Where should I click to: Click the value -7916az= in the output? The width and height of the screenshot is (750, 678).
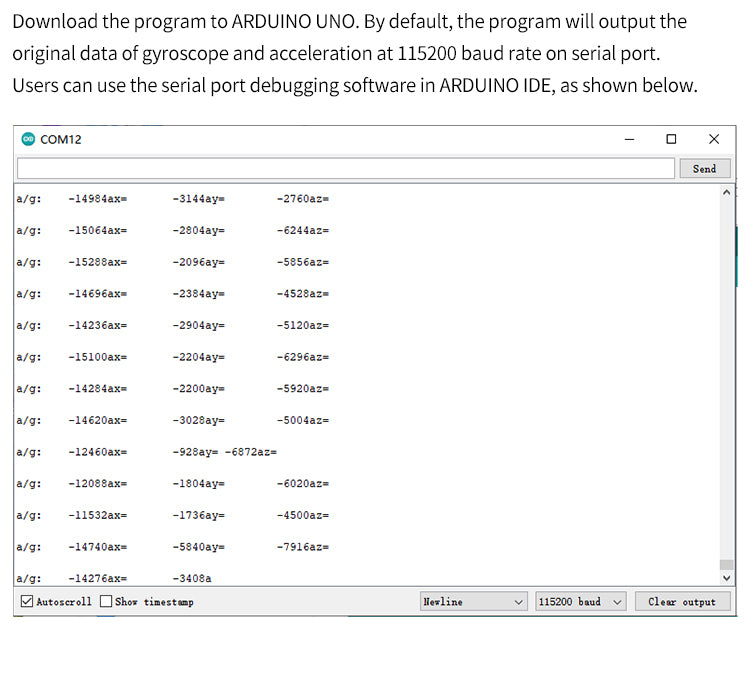click(x=303, y=547)
